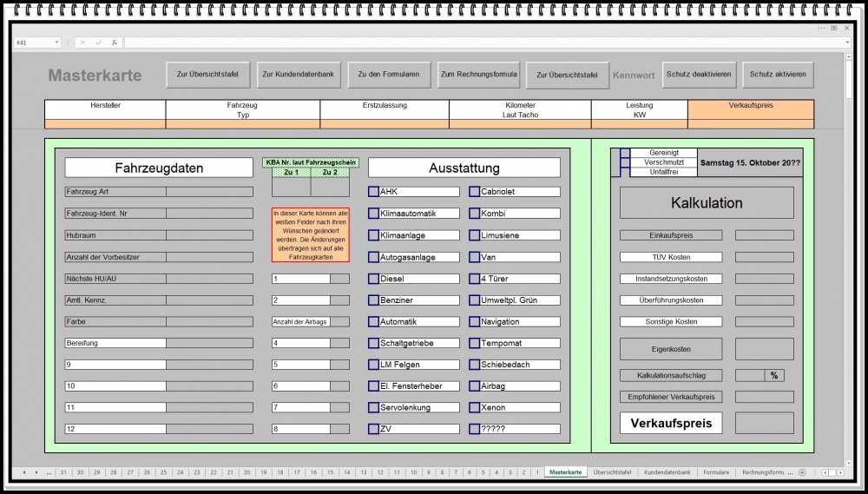Click the Schutz deaktivieren button
868x494 pixels.
click(699, 75)
